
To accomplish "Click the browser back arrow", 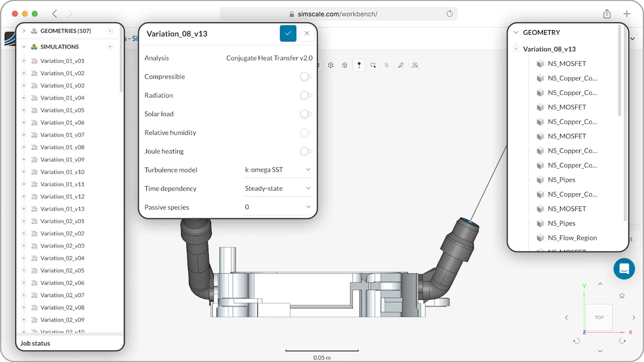I will pyautogui.click(x=55, y=14).
